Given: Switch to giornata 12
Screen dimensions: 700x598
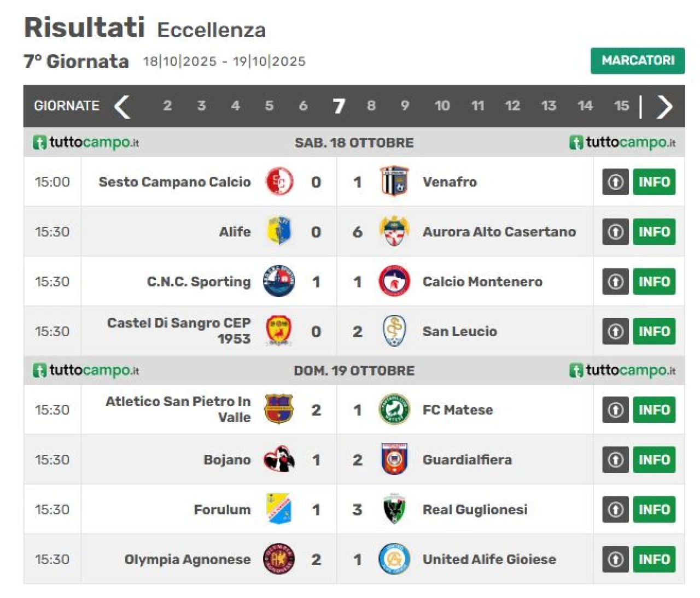Looking at the screenshot, I should 512,105.
